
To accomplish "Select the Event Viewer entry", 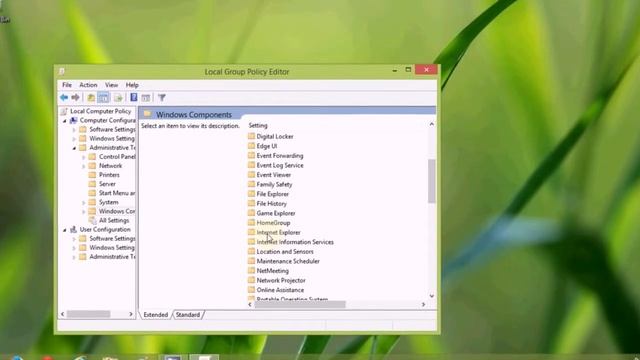I will pyautogui.click(x=273, y=175).
